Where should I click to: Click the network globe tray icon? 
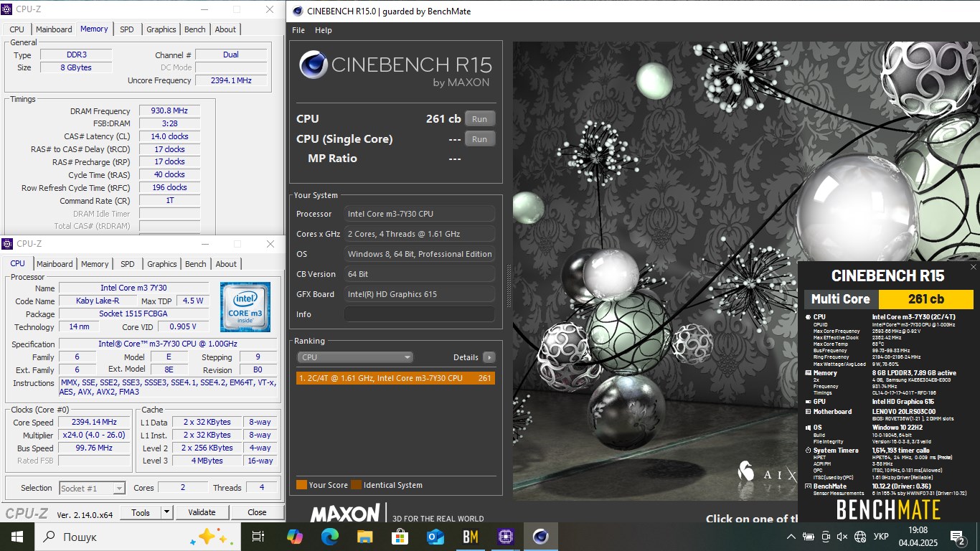click(860, 537)
